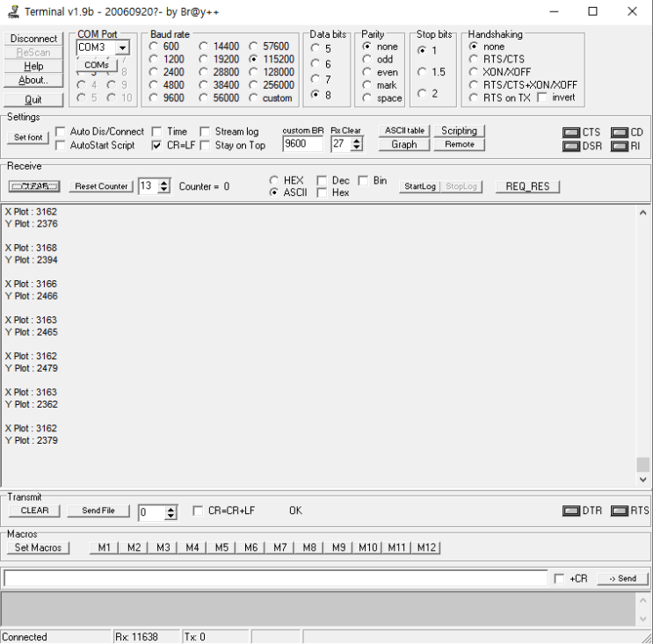Click the DSR status indicator
The image size is (653, 644).
(571, 146)
